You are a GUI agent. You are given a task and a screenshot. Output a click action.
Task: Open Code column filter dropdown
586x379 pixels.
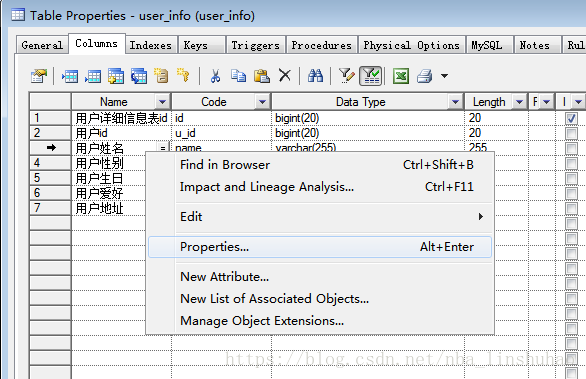tap(262, 102)
